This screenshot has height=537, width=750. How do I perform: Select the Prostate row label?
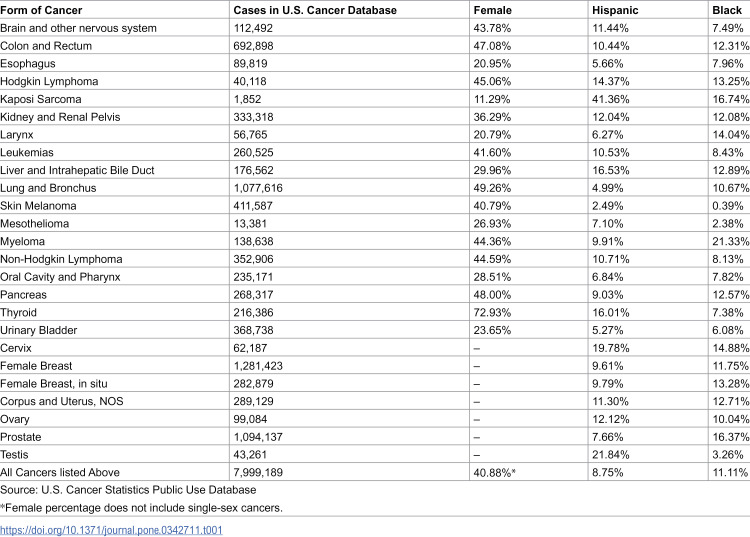pyautogui.click(x=21, y=437)
